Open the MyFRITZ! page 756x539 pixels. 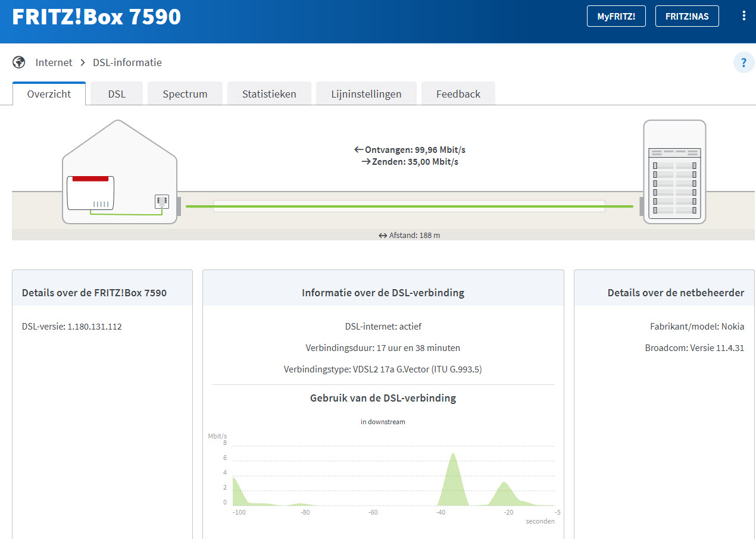616,16
